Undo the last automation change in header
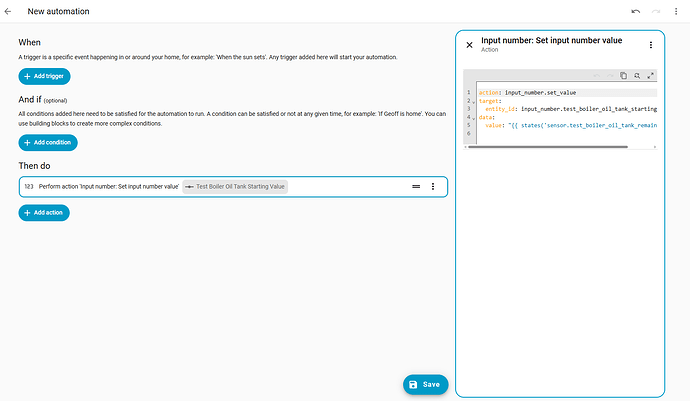This screenshot has height=401, width=690. click(x=635, y=11)
